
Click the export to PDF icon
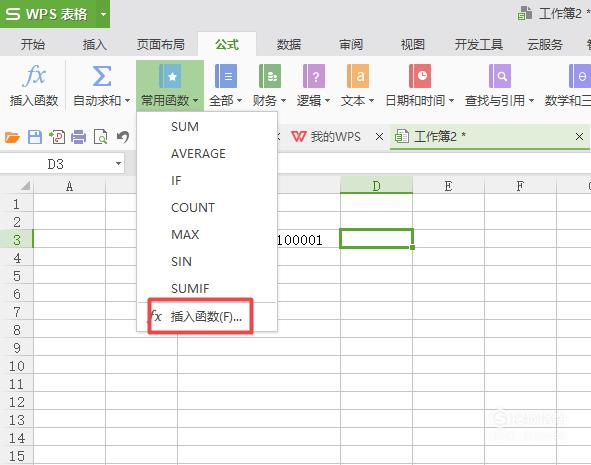pyautogui.click(x=57, y=137)
